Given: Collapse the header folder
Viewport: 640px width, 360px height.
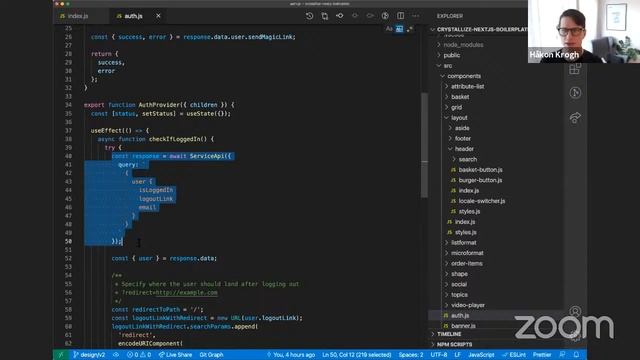Looking at the screenshot, I should click(x=464, y=149).
